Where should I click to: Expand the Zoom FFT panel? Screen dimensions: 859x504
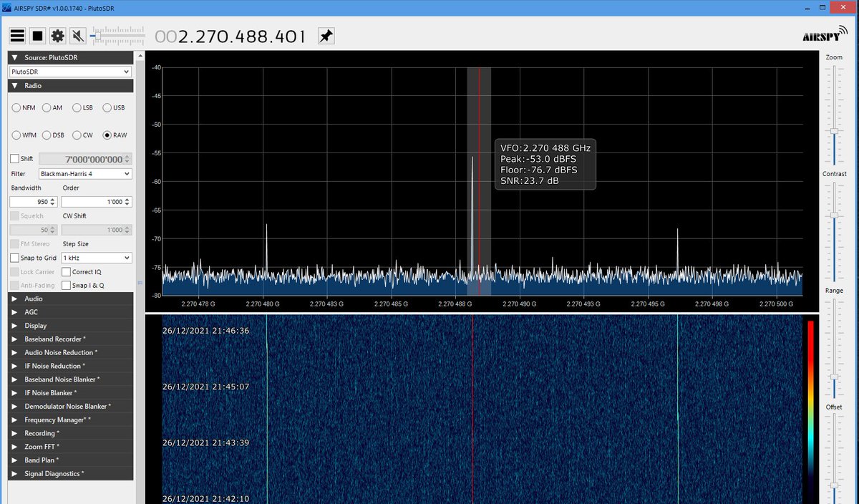point(70,447)
